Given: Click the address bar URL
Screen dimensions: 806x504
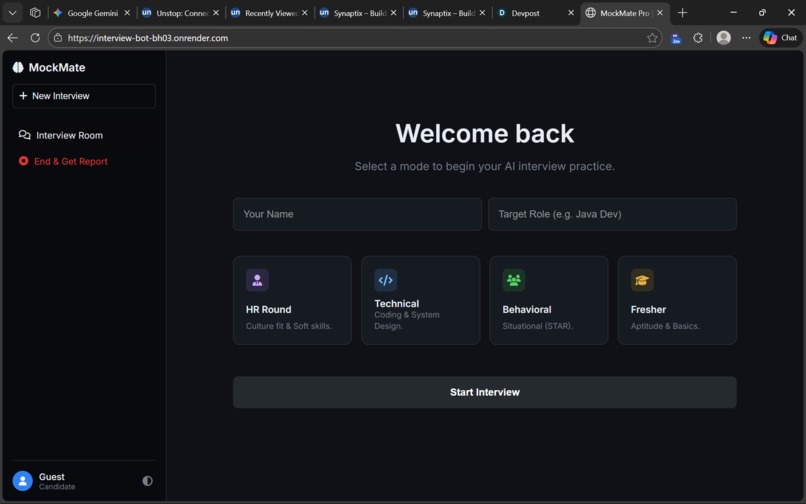Looking at the screenshot, I should click(148, 38).
